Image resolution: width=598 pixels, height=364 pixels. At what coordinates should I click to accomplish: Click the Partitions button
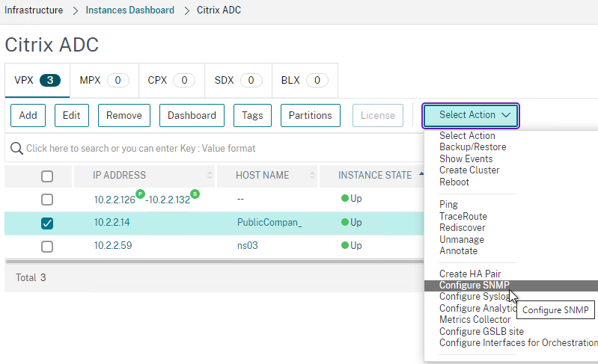point(311,115)
